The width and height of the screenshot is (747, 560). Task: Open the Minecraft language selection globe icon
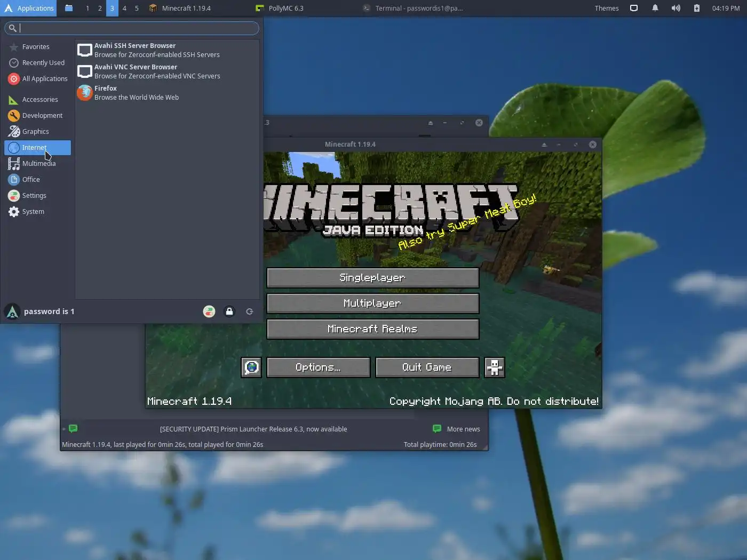click(251, 367)
